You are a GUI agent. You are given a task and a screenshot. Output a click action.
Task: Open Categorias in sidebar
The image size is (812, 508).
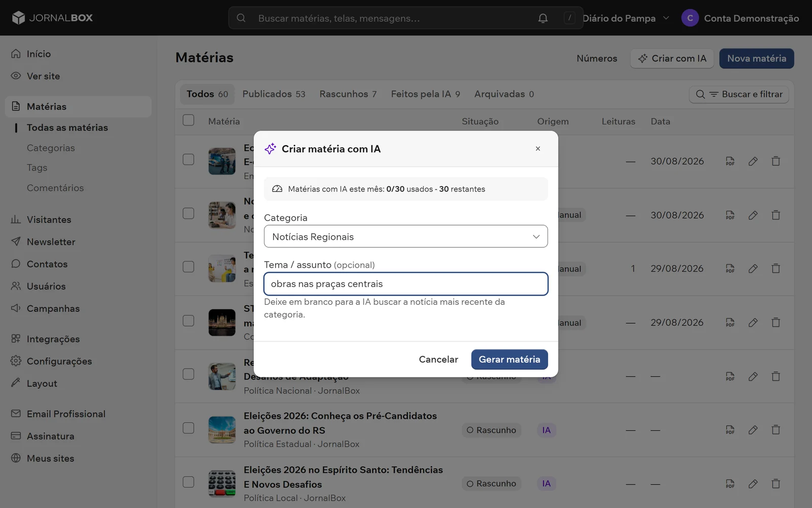click(x=51, y=148)
